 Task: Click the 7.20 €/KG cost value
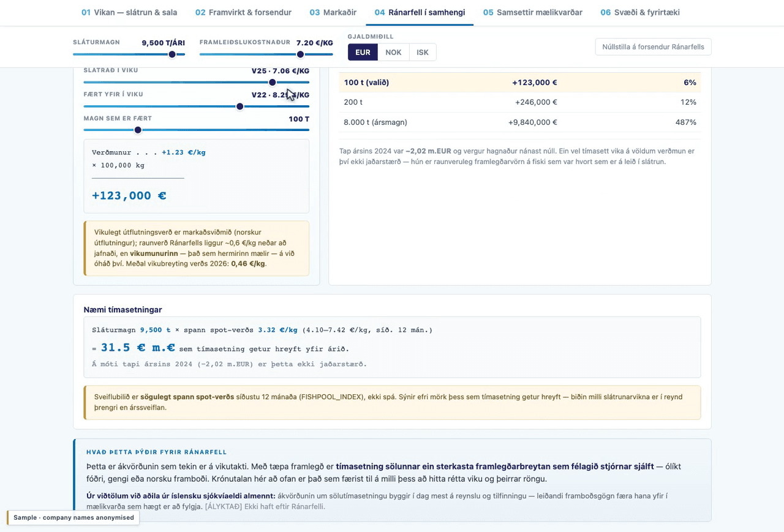(315, 43)
